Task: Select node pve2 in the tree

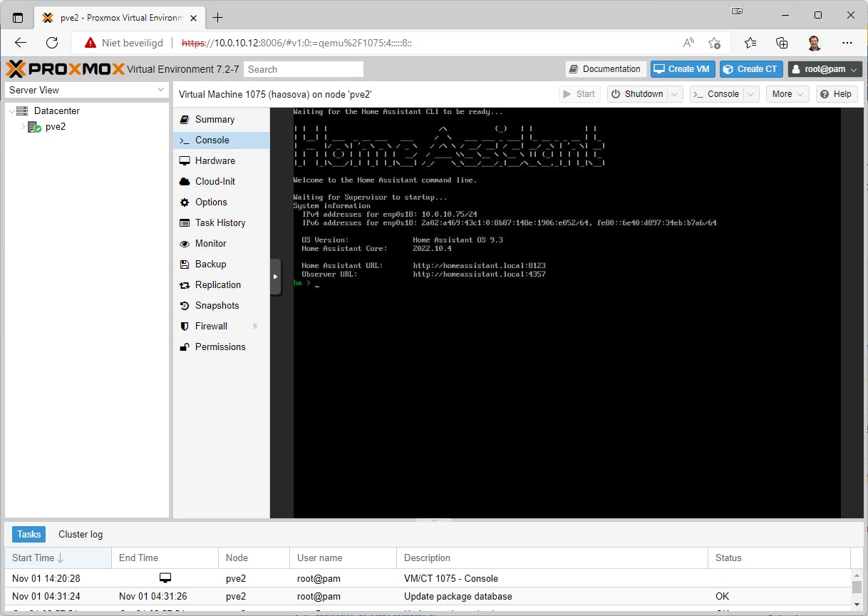Action: [56, 127]
